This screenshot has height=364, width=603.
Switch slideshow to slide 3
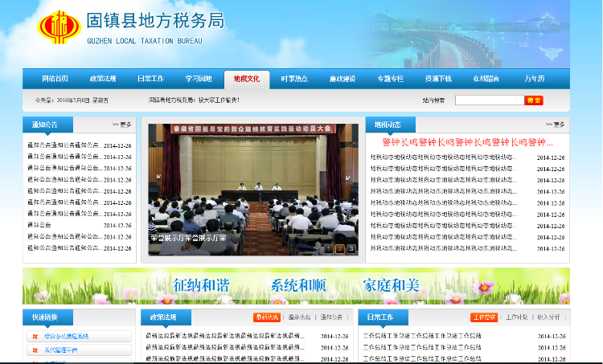tap(351, 249)
